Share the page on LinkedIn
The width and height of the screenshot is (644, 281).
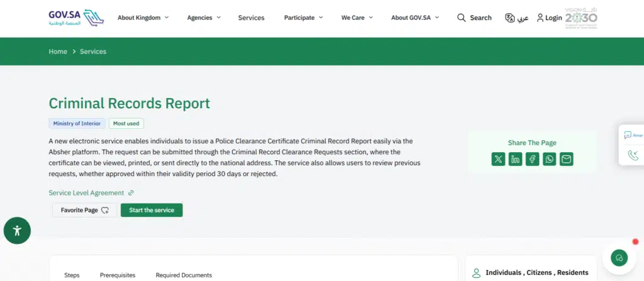[516, 159]
